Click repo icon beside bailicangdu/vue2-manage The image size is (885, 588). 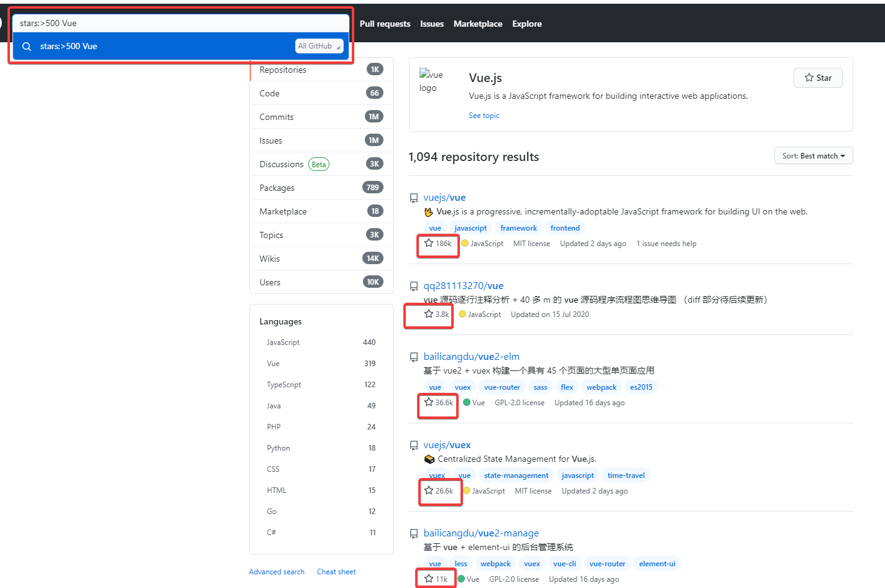click(414, 534)
